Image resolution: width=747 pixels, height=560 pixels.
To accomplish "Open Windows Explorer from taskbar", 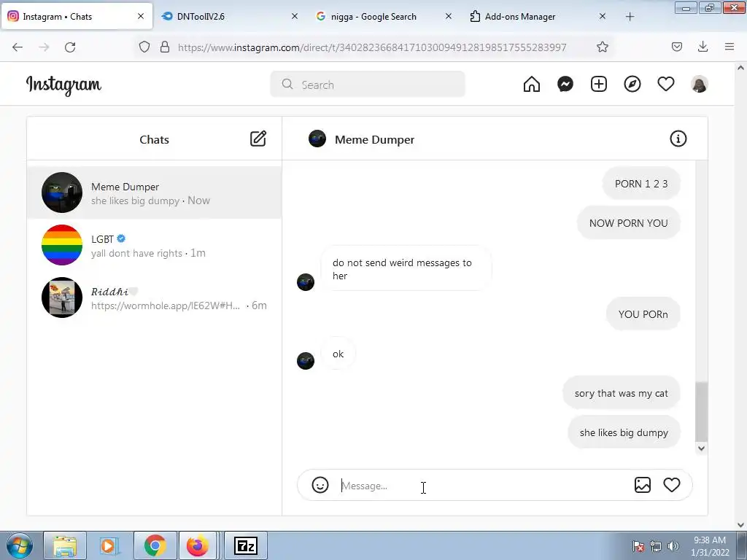I will (65, 545).
